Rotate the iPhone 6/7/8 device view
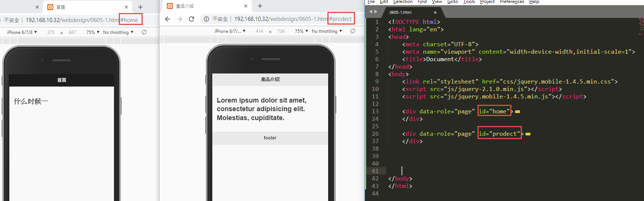This screenshot has width=644, height=201. pos(144,32)
